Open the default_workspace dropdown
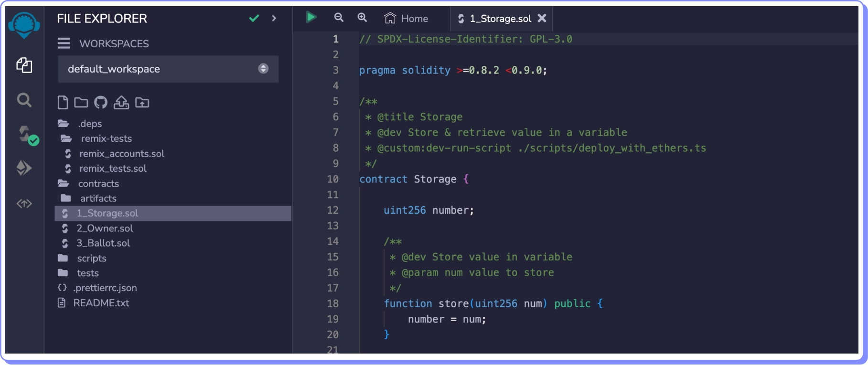The image size is (868, 365). 168,69
